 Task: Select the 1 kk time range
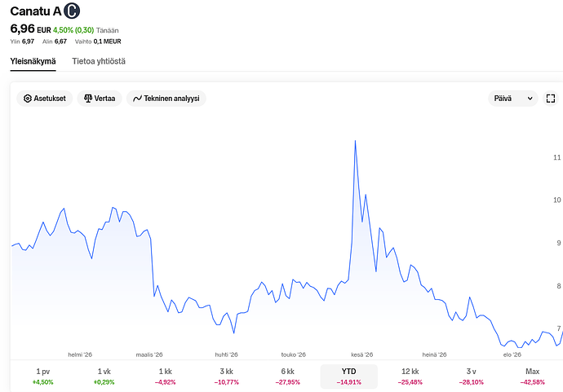[165, 377]
